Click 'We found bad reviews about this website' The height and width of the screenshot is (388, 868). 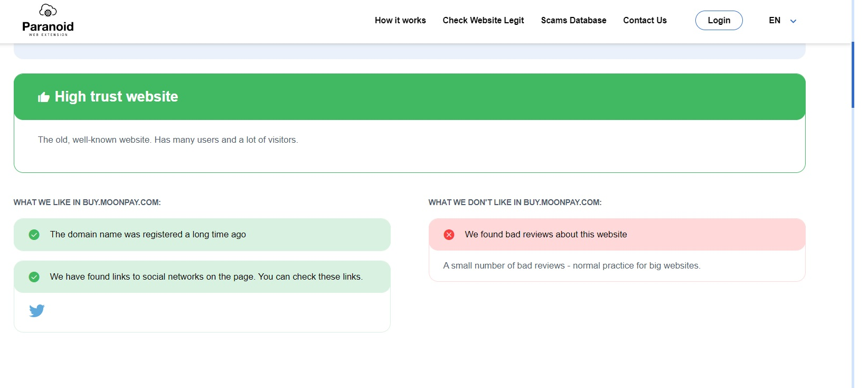546,235
